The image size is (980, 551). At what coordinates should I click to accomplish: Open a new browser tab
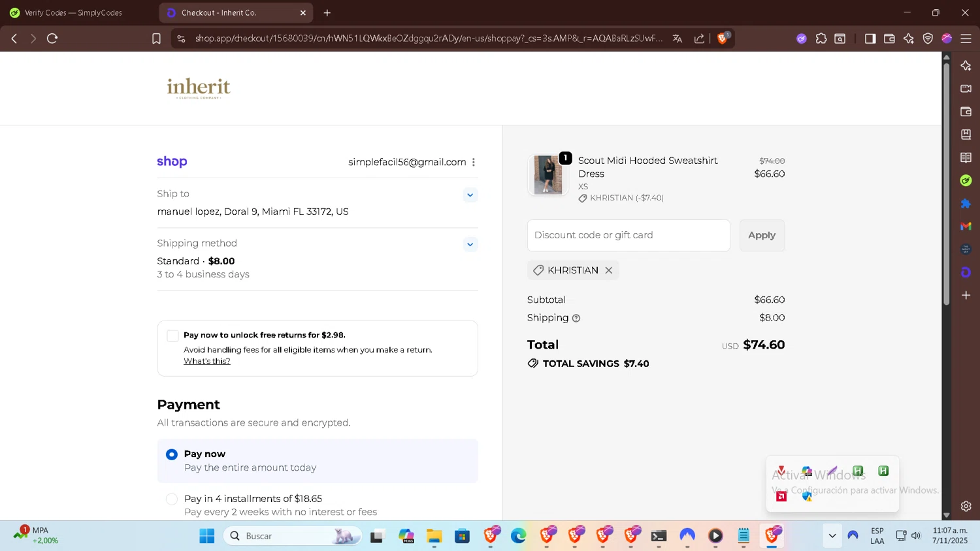(x=327, y=13)
